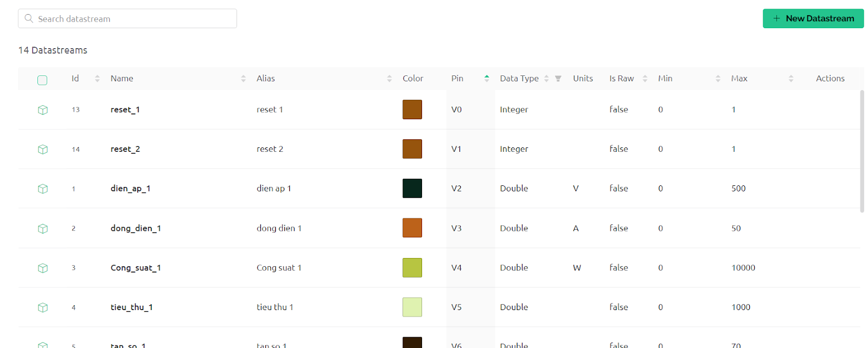This screenshot has height=348, width=868.
Task: Tick the select-all checkbox in header
Action: (x=42, y=80)
